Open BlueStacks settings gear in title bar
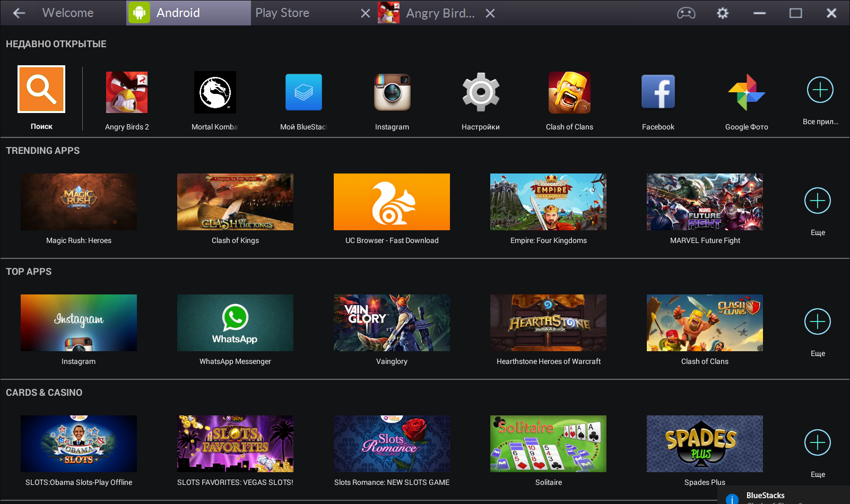 coord(723,13)
